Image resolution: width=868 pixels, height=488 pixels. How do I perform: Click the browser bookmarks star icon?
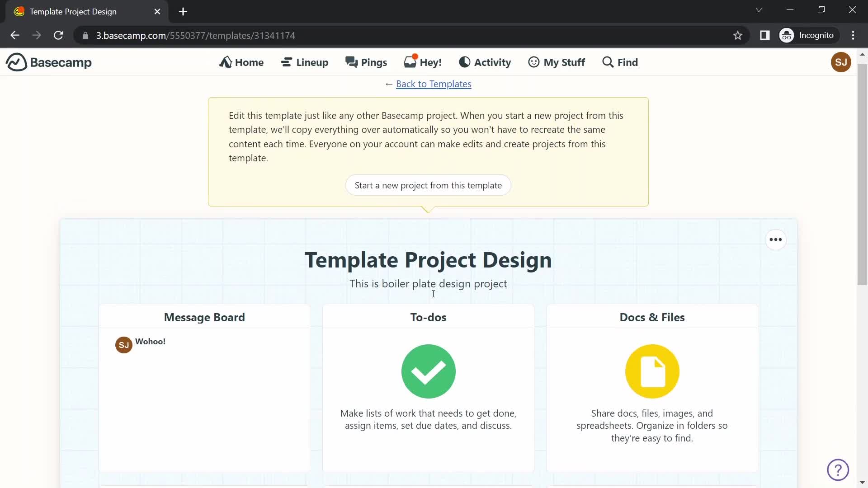(x=738, y=36)
